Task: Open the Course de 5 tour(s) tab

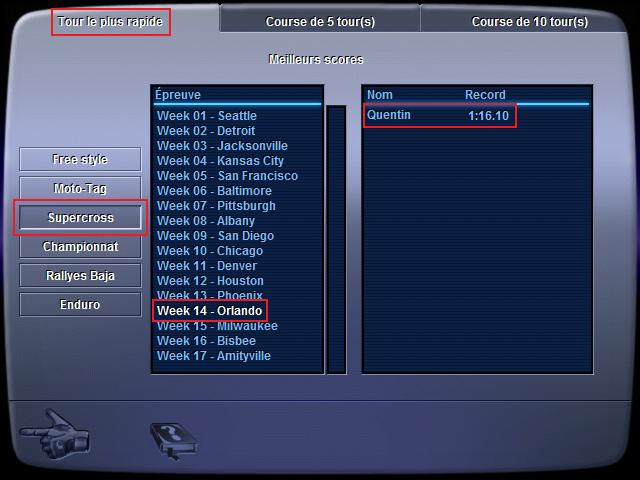Action: (x=320, y=22)
